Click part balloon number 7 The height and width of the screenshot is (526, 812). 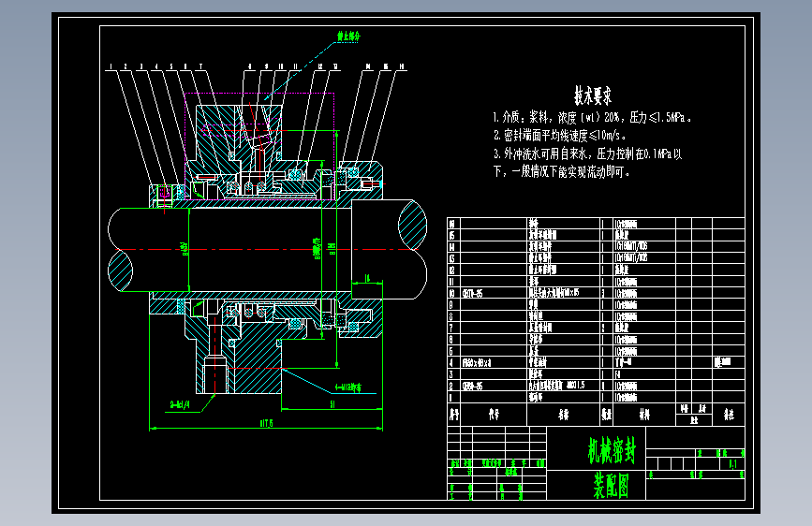tap(201, 66)
